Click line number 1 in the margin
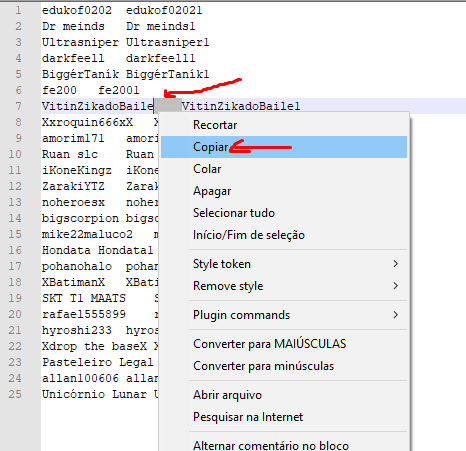This screenshot has height=451, width=466. (18, 10)
